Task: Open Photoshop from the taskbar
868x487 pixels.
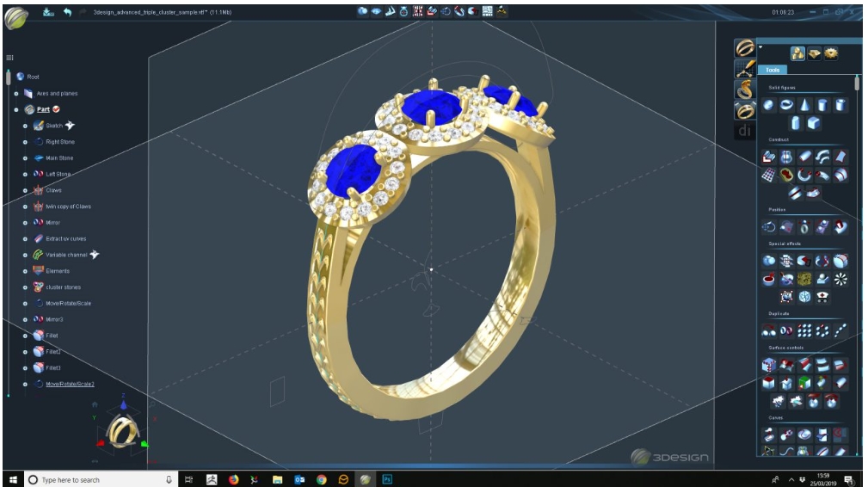Action: [x=387, y=480]
